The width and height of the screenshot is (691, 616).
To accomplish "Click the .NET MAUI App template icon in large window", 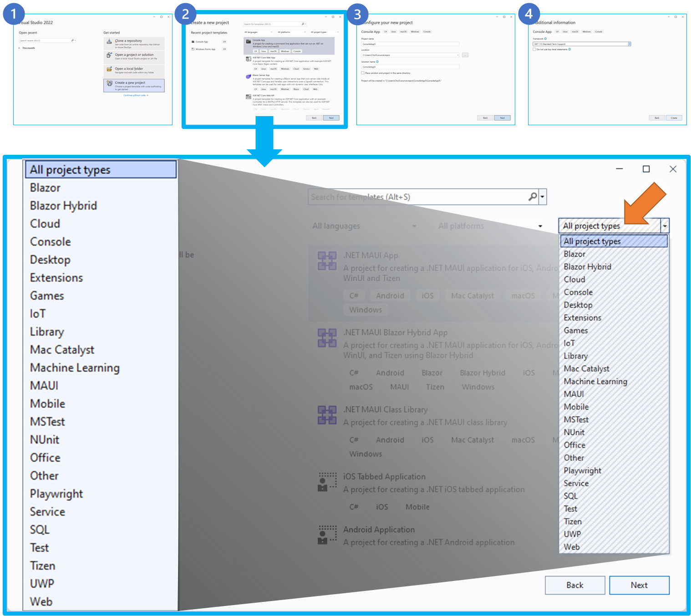I will click(327, 261).
